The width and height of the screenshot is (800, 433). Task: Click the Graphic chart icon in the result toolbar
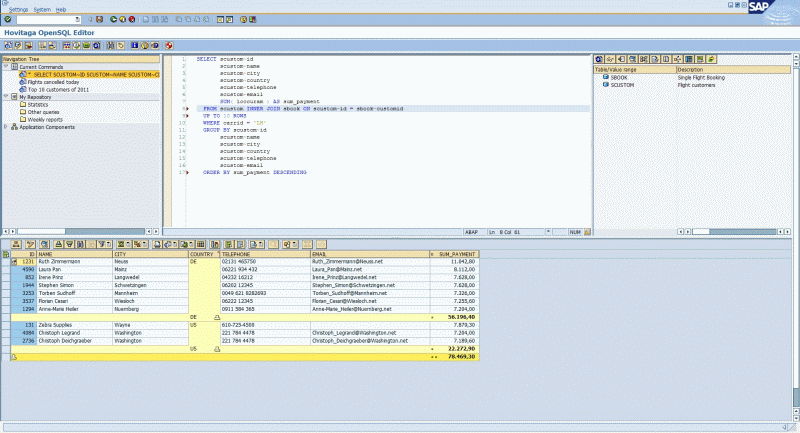click(215, 244)
